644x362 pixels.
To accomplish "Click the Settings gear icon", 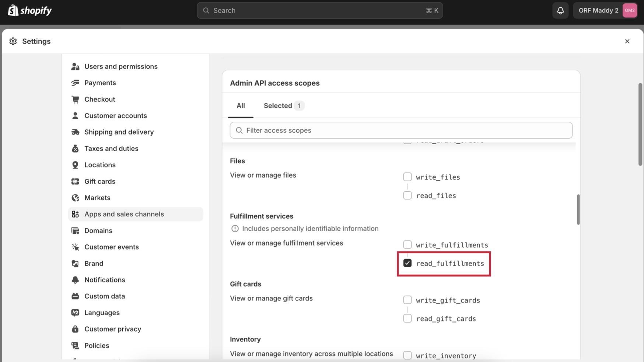I will [x=13, y=41].
